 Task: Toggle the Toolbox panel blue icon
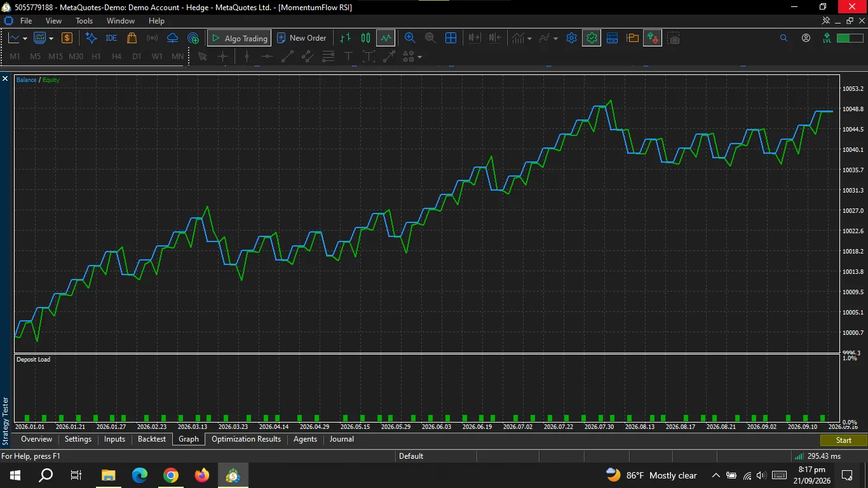click(x=612, y=38)
